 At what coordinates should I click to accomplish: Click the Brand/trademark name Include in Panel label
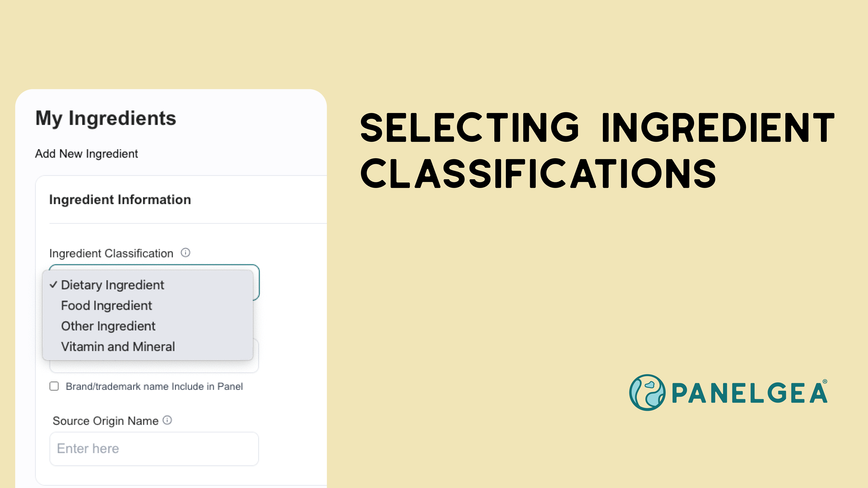pyautogui.click(x=154, y=386)
